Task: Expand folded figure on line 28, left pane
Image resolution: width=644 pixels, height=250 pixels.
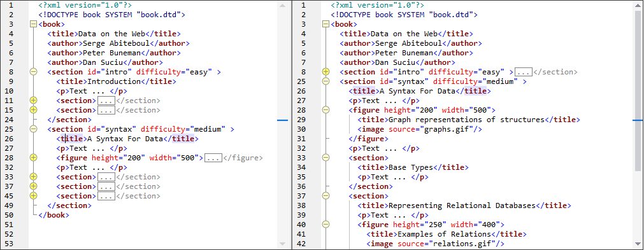Action: click(x=34, y=158)
